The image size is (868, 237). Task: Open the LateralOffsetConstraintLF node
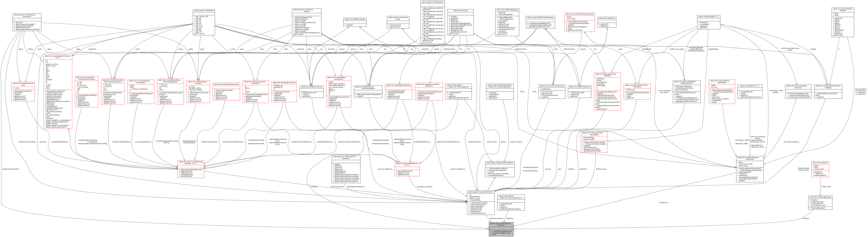tap(339, 92)
